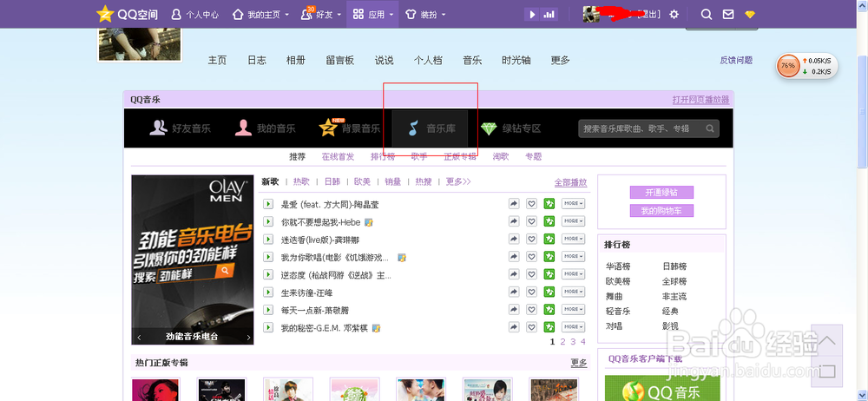Click next arrow on 劲能音乐电台 banner
868x401 pixels.
pos(248,337)
